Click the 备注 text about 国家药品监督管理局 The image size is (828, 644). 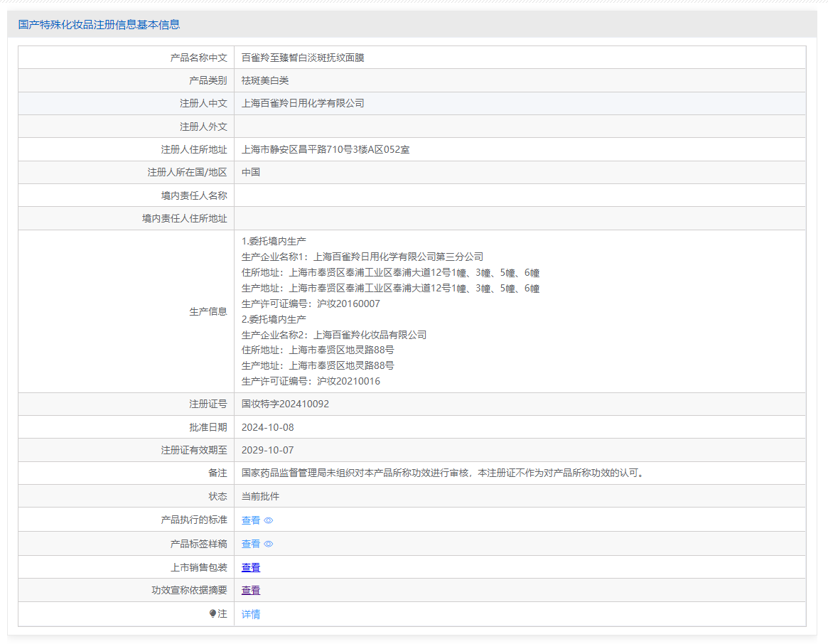(444, 473)
